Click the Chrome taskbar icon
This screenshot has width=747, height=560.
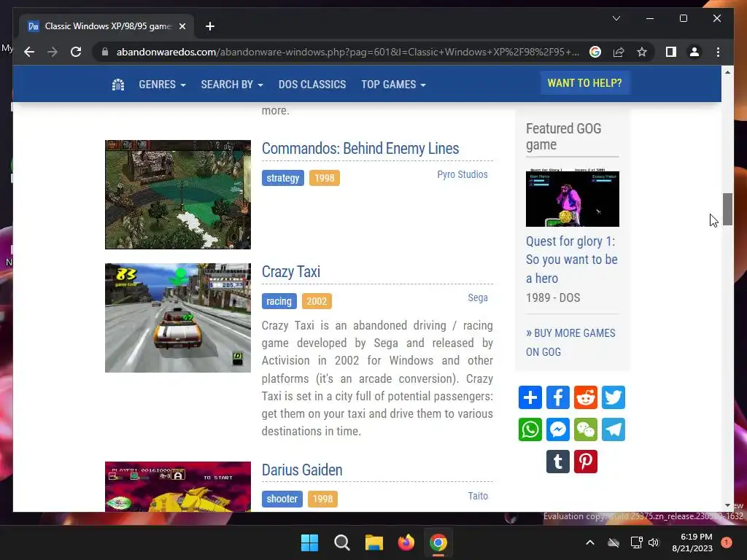(x=438, y=542)
